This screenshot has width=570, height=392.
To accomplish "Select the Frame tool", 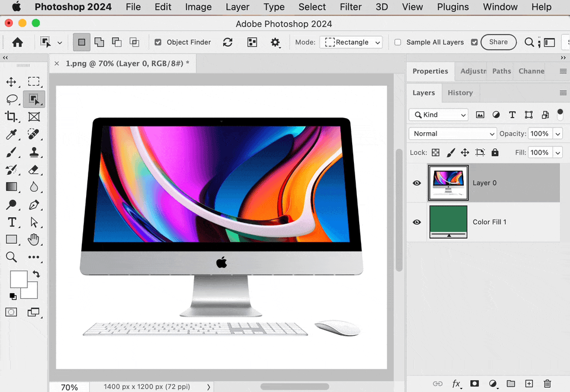I will coord(34,117).
